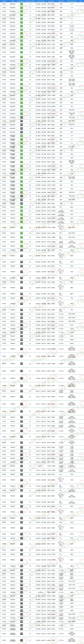
Task: Click the 105kW / 143KM power cell
Action: [51, 207]
